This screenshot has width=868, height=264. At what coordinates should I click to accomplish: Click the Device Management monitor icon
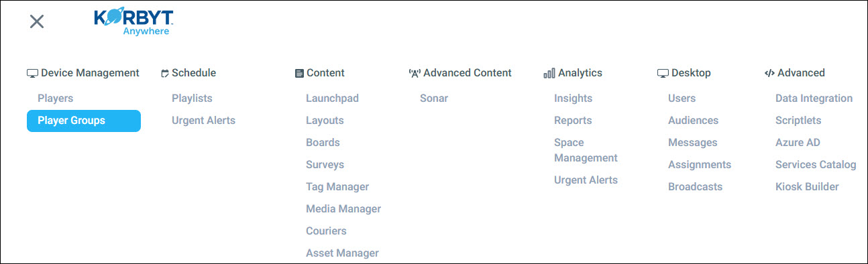coord(32,73)
